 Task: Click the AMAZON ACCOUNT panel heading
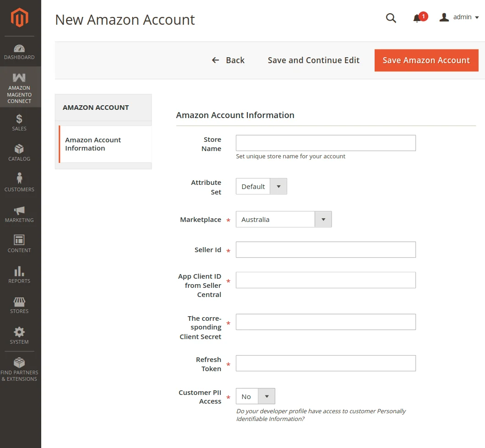(x=96, y=108)
